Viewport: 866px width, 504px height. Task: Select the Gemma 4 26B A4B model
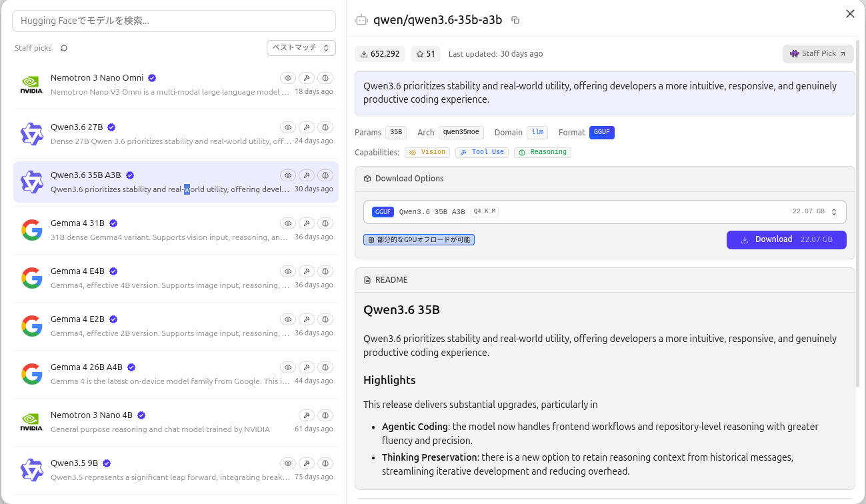point(176,374)
